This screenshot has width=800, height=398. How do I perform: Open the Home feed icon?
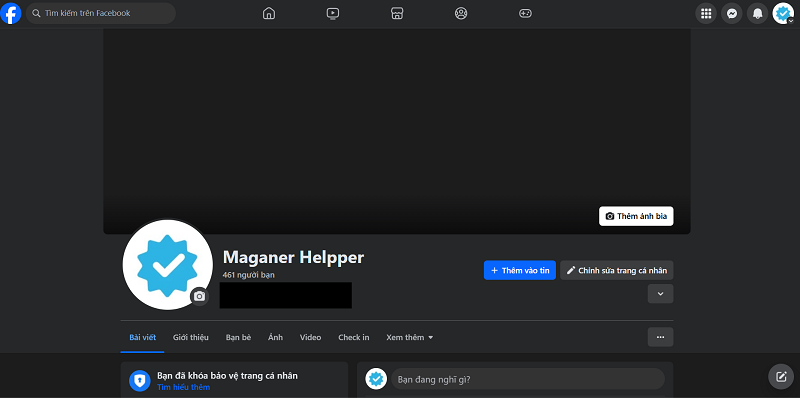click(x=269, y=13)
